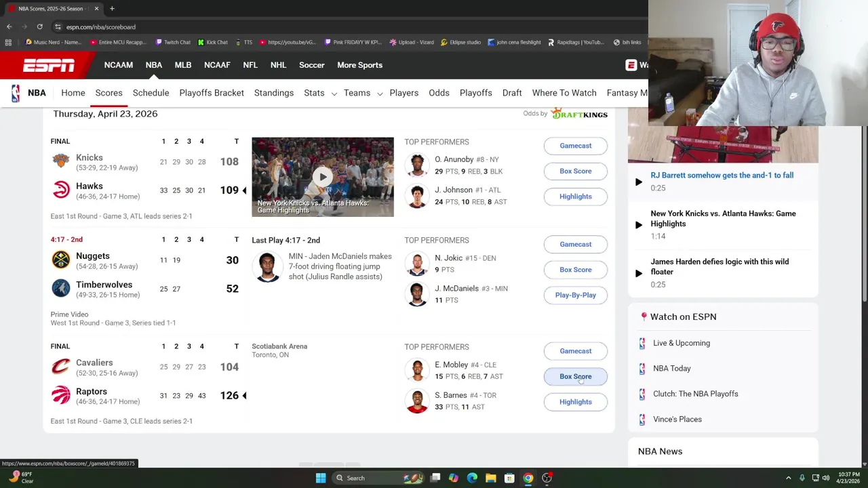Open Gamecast for Nuggets vs. Timberwolves

coord(576,244)
